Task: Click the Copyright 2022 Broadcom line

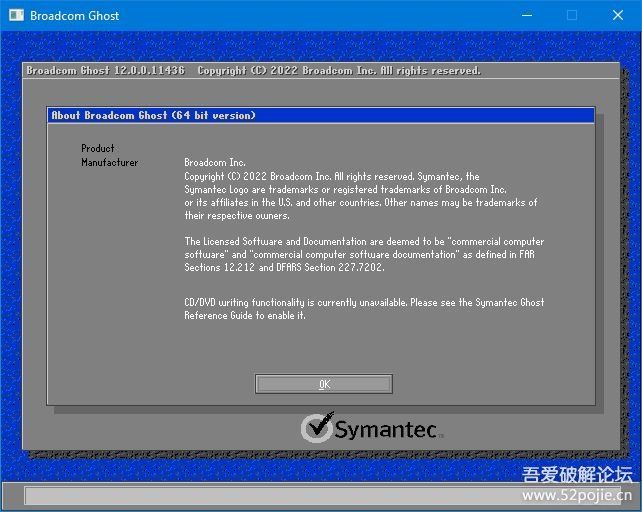Action: [x=331, y=176]
